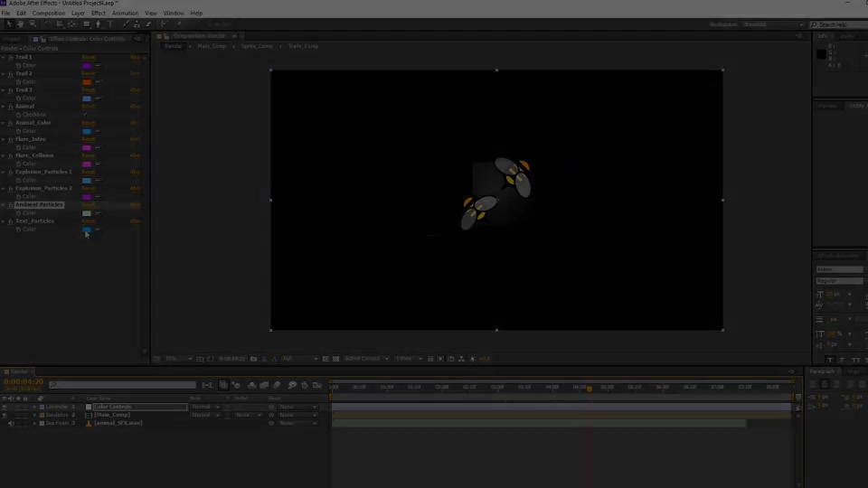Click the timeline current time display
Image resolution: width=868 pixels, height=488 pixels.
24,381
